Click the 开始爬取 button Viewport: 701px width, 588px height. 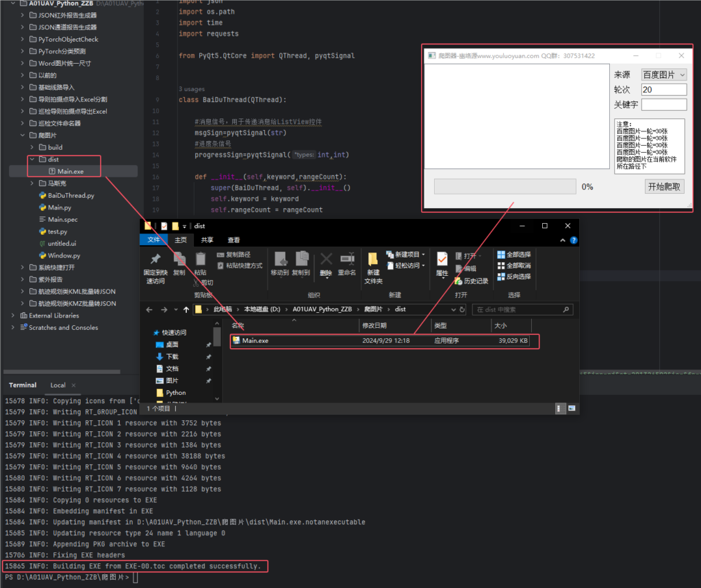tap(664, 186)
